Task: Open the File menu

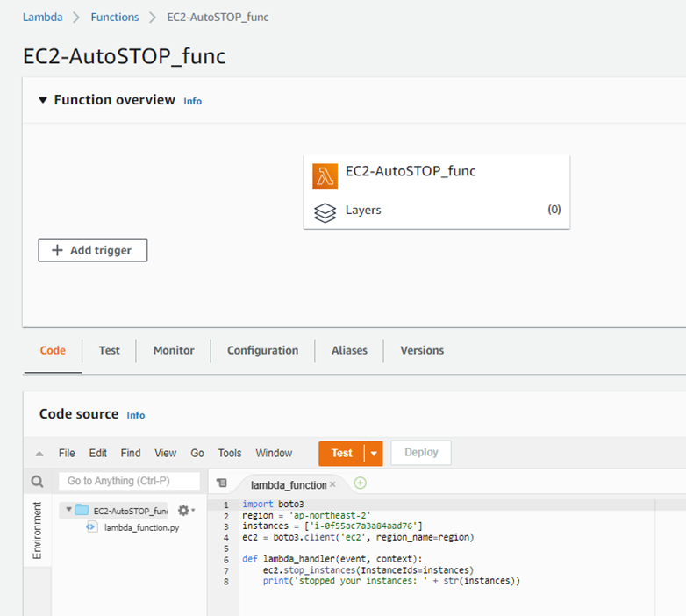Action: pyautogui.click(x=67, y=454)
